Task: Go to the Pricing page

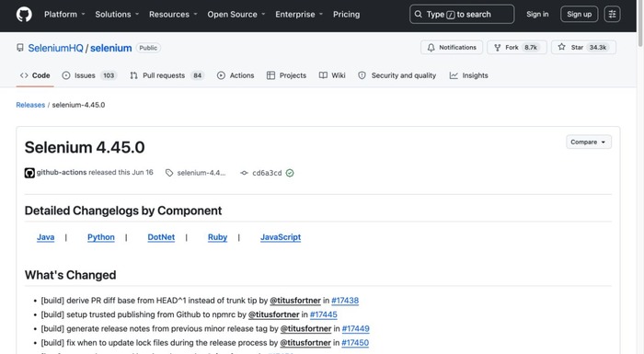Action: tap(346, 15)
